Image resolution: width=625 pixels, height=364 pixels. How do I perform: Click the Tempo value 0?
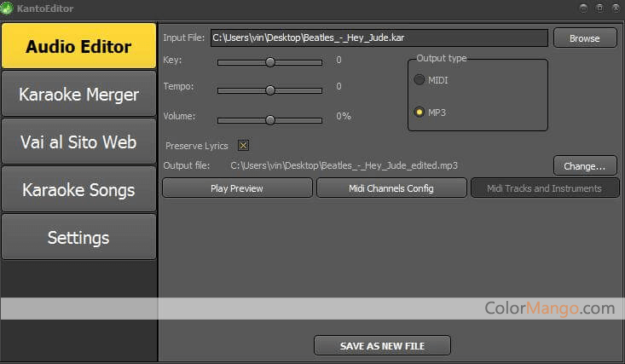click(339, 86)
